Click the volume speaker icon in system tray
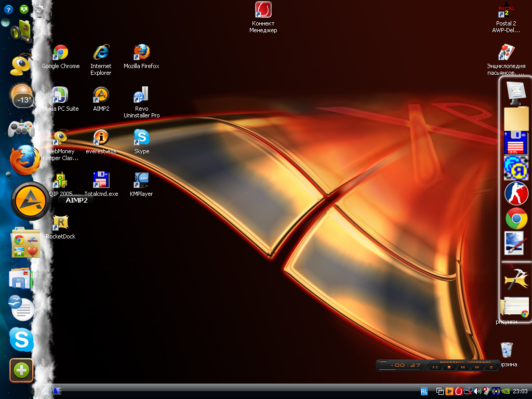Image resolution: width=532 pixels, height=399 pixels. click(477, 391)
